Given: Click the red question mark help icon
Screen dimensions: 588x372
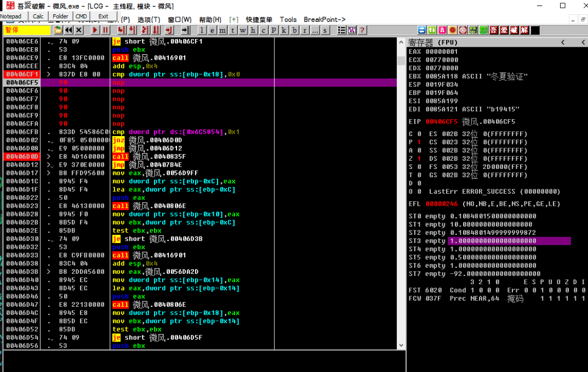Looking at the screenshot, I should 362,30.
